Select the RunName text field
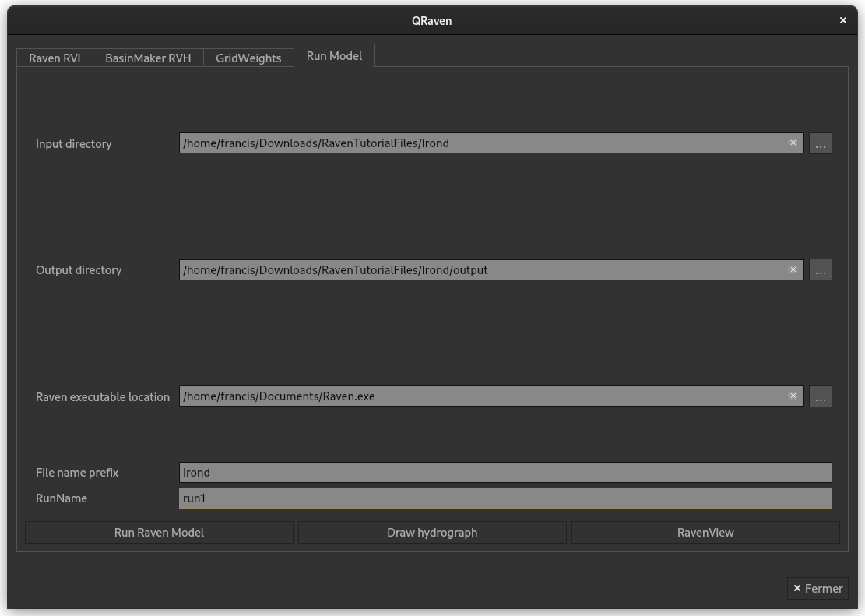The image size is (865, 616). point(505,498)
